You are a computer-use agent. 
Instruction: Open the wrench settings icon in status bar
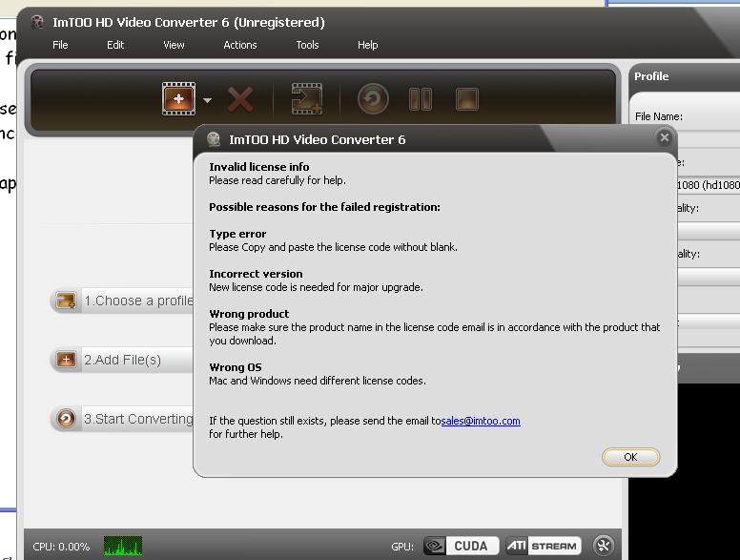click(603, 546)
